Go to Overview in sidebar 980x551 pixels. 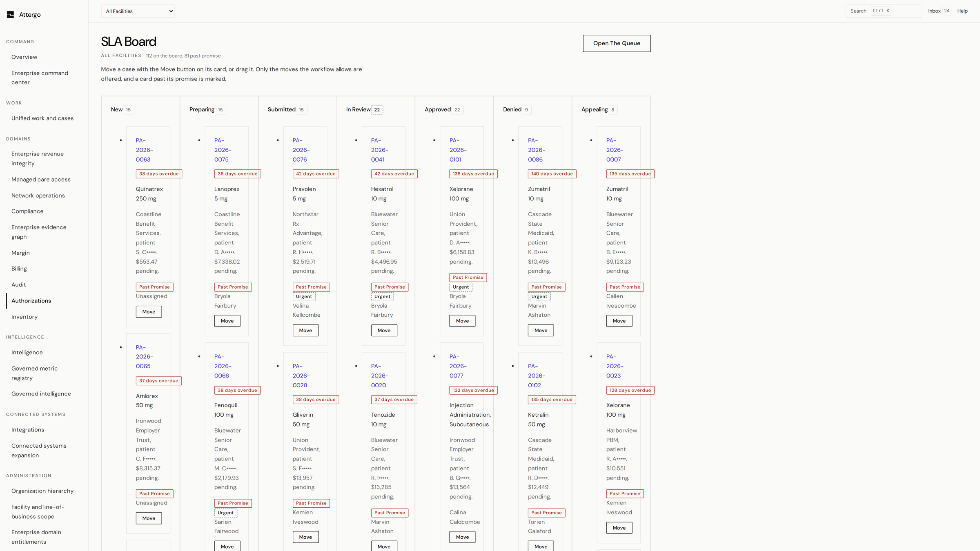24,57
